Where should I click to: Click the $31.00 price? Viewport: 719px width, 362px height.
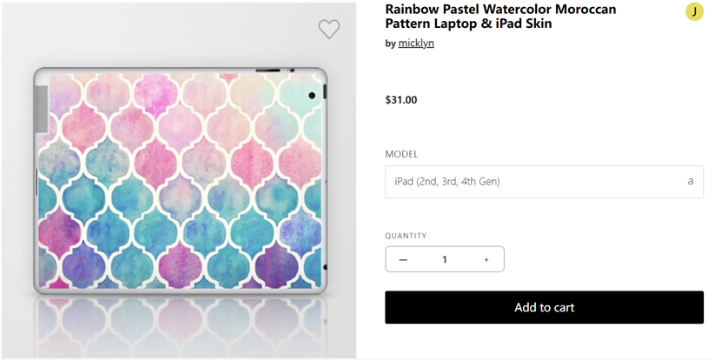(401, 100)
